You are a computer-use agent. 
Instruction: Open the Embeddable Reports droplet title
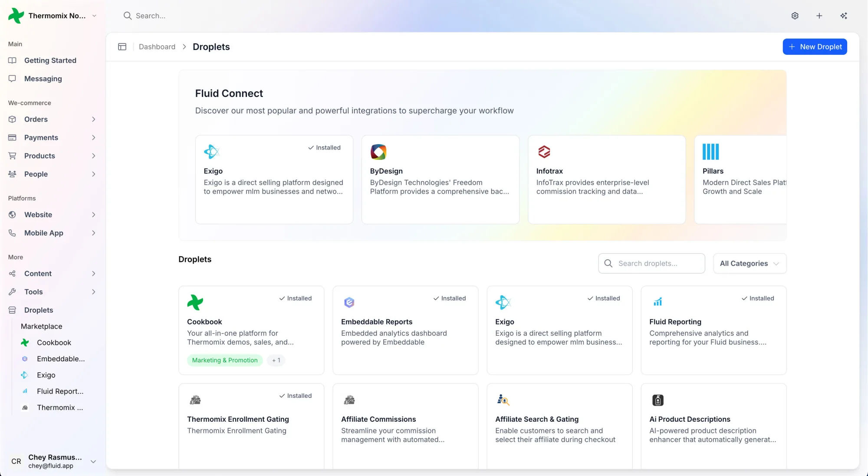pos(377,321)
